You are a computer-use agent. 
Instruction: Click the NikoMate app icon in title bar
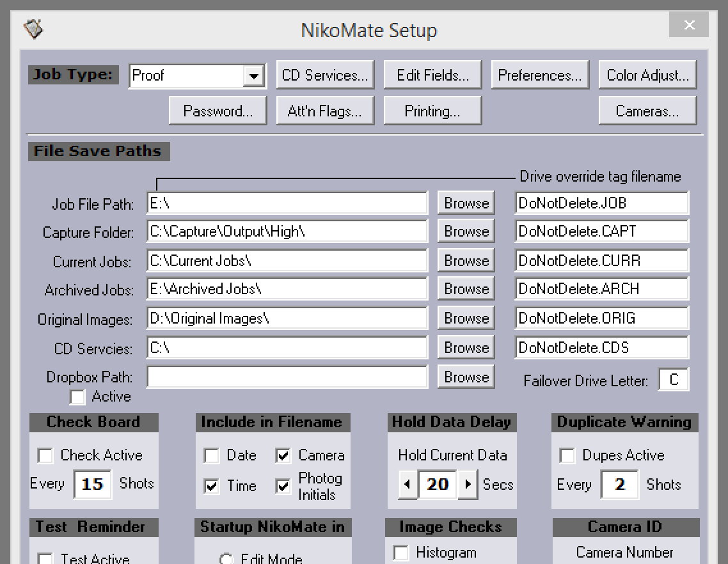(x=33, y=29)
